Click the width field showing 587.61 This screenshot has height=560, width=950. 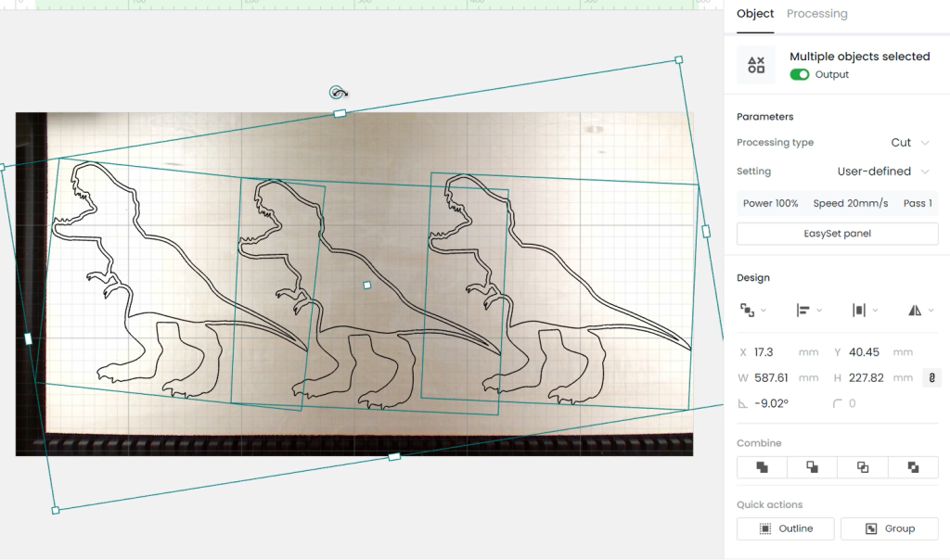tap(778, 377)
